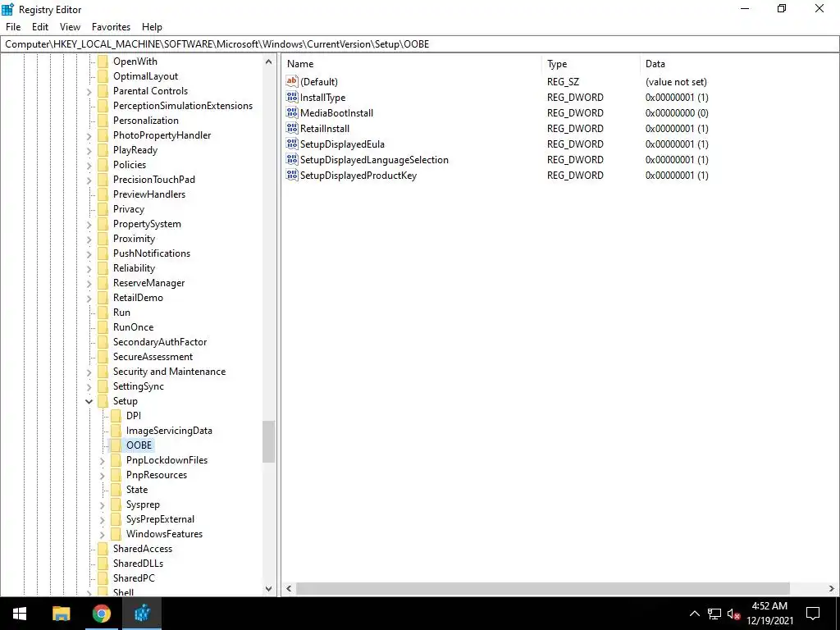The width and height of the screenshot is (840, 630).
Task: Select the WindowsFeatures folder icon
Action: tap(116, 533)
